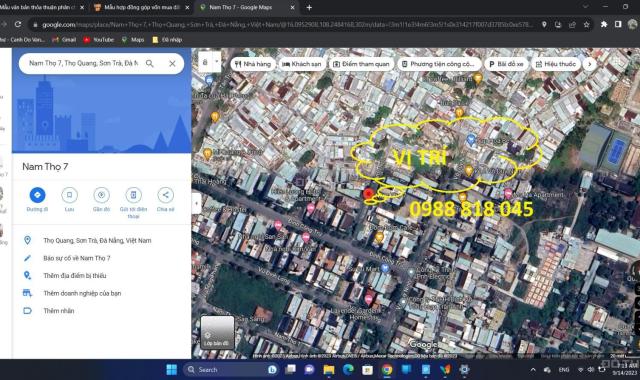Filter map by Khách sạn

[302, 64]
